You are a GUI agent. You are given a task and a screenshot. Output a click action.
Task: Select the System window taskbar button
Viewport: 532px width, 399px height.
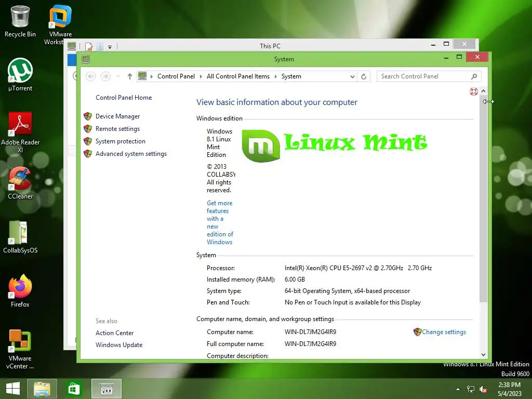click(106, 389)
